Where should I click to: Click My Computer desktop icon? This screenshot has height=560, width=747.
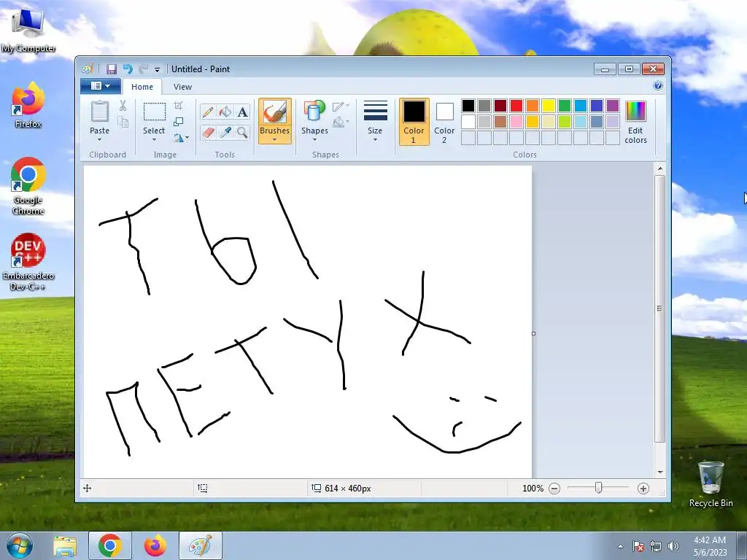[28, 30]
